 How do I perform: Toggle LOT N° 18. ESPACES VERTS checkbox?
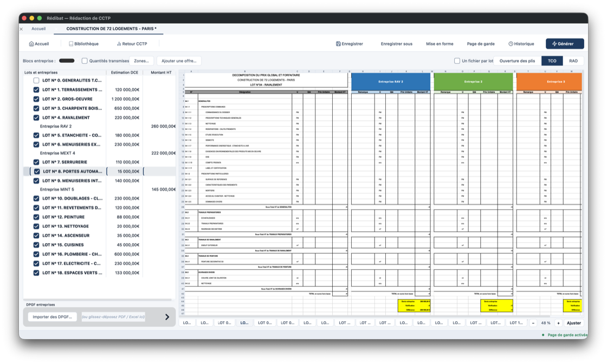click(36, 272)
